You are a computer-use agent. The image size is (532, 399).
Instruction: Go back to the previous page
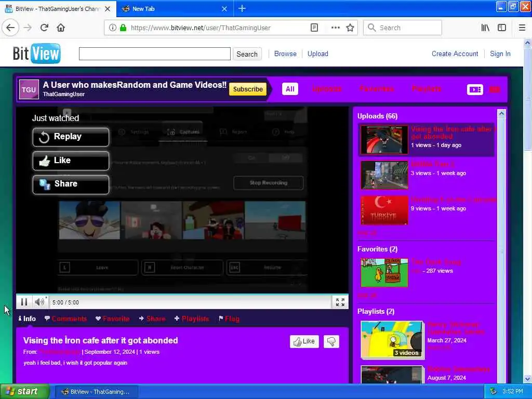coord(10,28)
